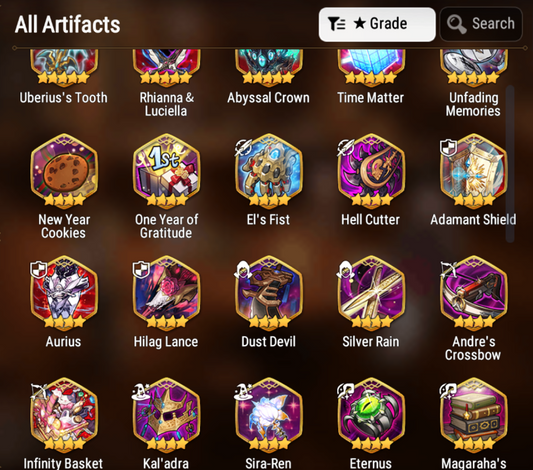Open the Kal'adra crown artifact

pos(167,415)
